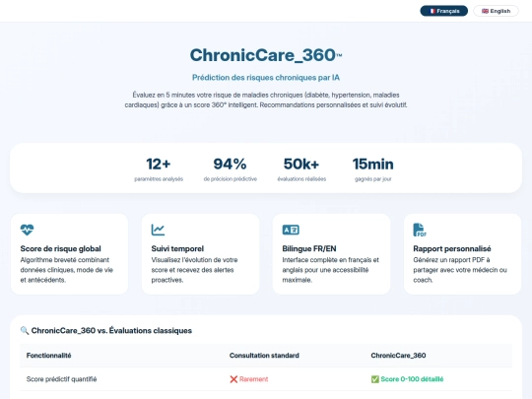Viewport: 532px width, 399px height.
Task: Click the ChronicCare_360 column header in table
Action: coord(398,356)
